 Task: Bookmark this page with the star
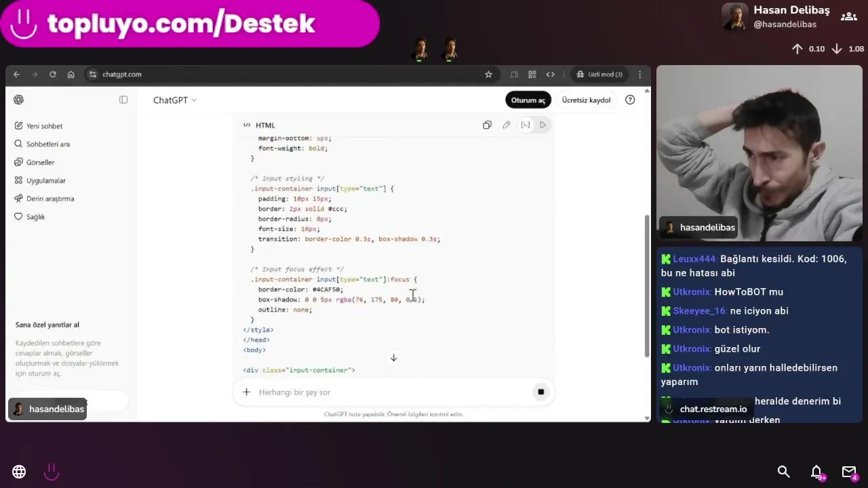click(x=488, y=75)
